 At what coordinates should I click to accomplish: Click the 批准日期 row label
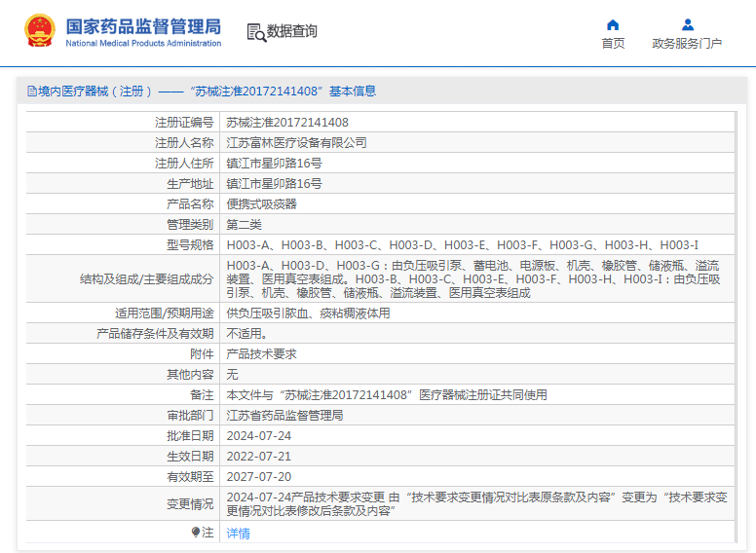[190, 436]
